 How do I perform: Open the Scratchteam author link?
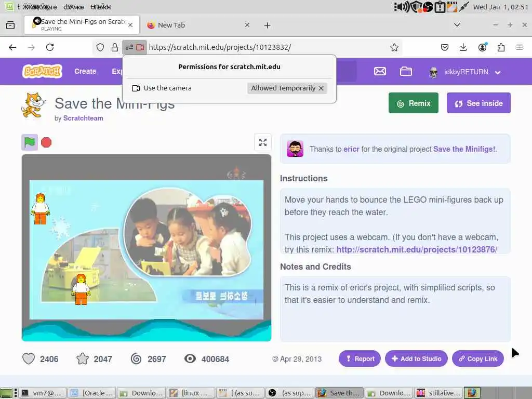[x=83, y=118]
